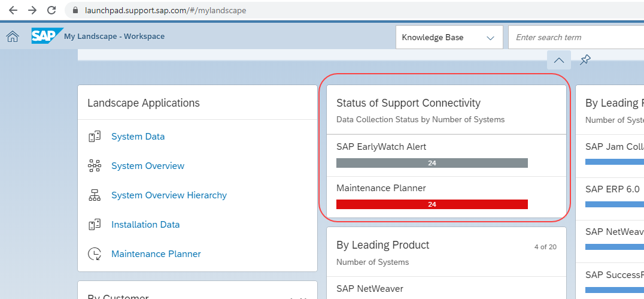The image size is (644, 299).
Task: Click Number of Systems under By Leading Product
Action: (x=372, y=262)
